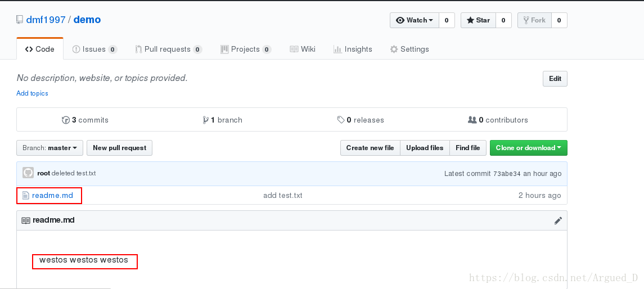Click the people icon beside 0 contributors
This screenshot has width=644, height=289.
coord(472,120)
